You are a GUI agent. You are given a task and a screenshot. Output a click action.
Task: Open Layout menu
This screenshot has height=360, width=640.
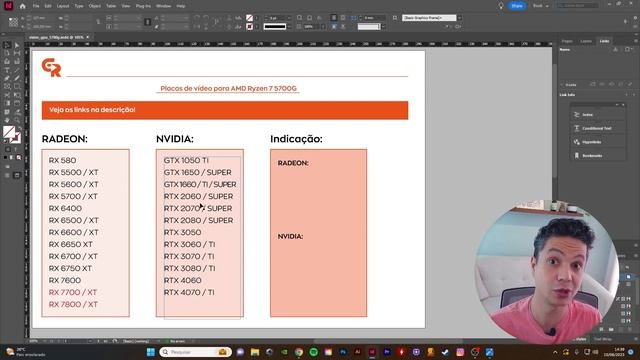point(63,6)
